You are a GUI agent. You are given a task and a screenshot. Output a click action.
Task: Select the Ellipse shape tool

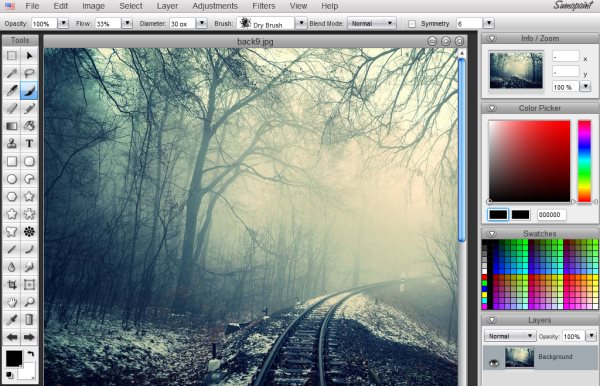pos(12,179)
